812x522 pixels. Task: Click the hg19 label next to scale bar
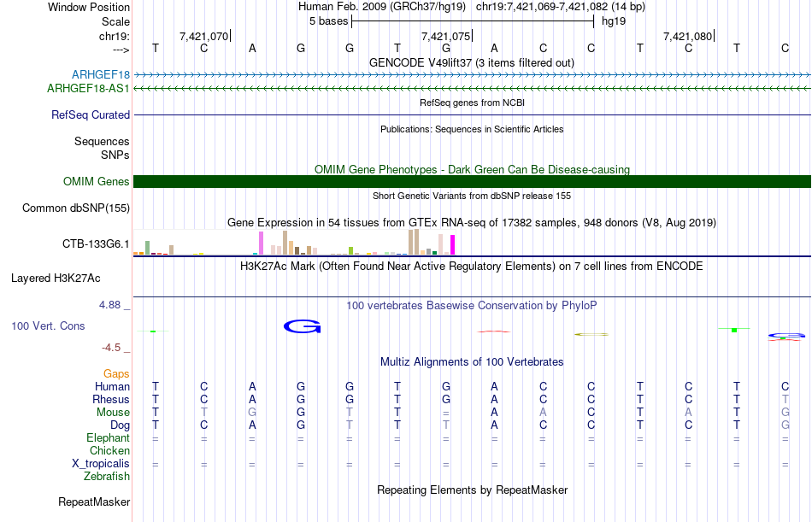[614, 21]
